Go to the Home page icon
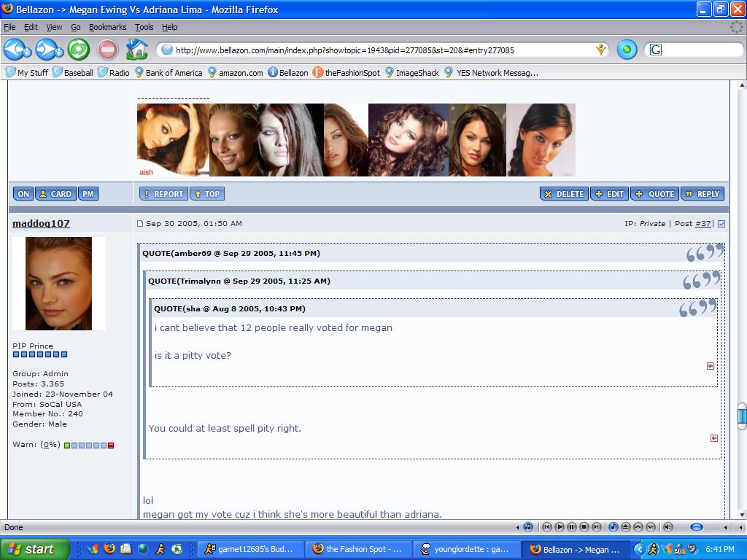 point(136,50)
